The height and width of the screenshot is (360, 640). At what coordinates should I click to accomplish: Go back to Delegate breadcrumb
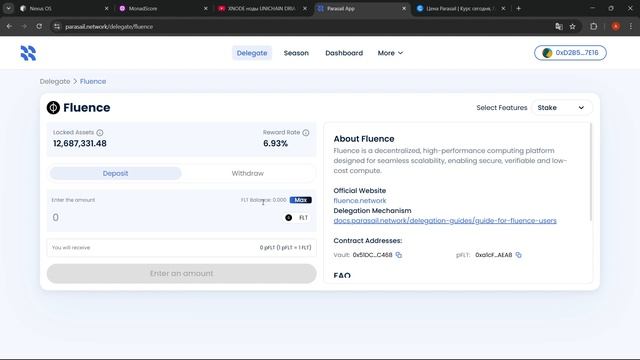coord(55,81)
